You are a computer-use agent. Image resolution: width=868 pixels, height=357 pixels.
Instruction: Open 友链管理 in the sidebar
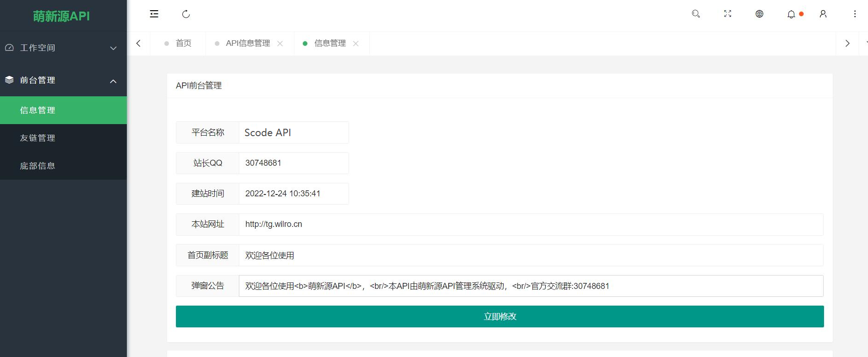(63, 138)
